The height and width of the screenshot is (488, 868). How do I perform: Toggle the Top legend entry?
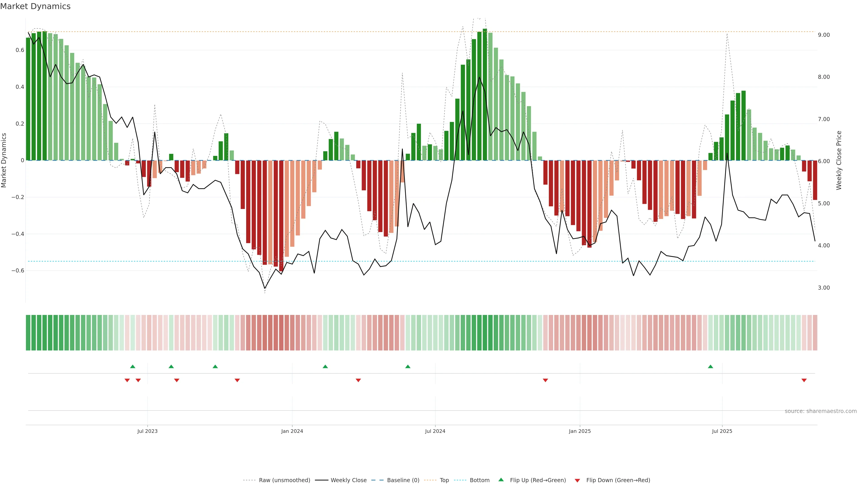click(x=444, y=480)
